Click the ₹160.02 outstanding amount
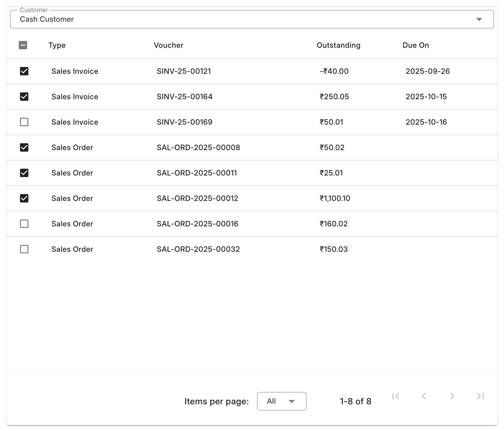This screenshot has height=431, width=504. pyautogui.click(x=334, y=224)
